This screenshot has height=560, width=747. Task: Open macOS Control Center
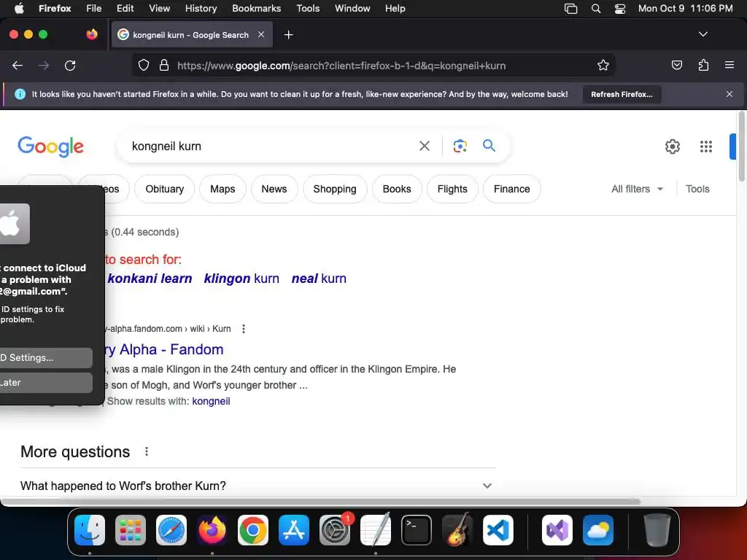coord(620,9)
